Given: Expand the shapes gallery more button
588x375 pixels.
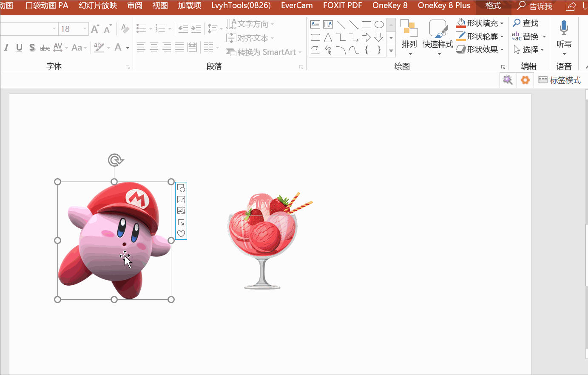Looking at the screenshot, I should click(x=391, y=51).
